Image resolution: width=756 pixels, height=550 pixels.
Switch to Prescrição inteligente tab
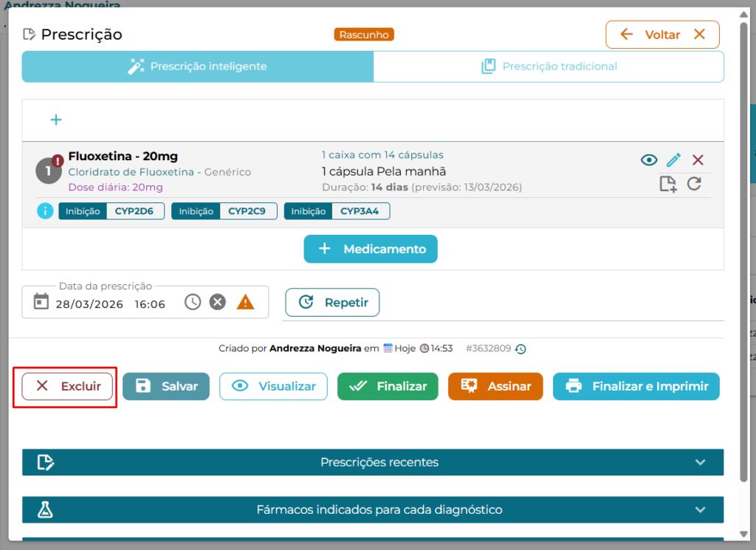(x=198, y=66)
